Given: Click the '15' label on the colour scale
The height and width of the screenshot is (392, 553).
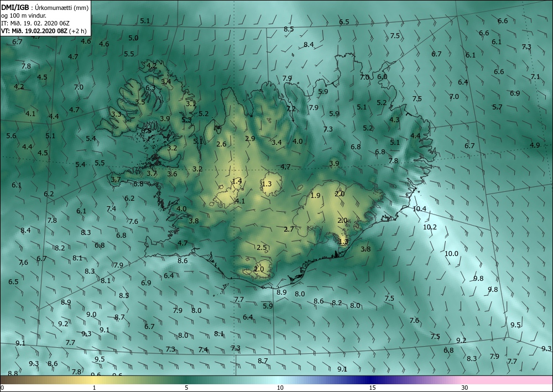Looking at the screenshot, I should click(x=372, y=388).
